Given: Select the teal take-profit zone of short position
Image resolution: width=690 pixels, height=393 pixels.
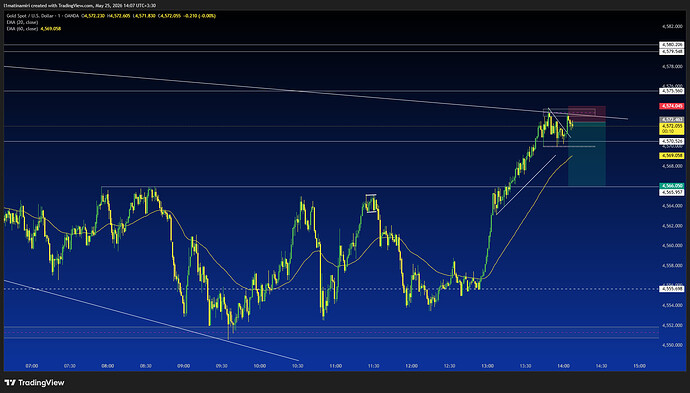Looking at the screenshot, I should click(587, 154).
